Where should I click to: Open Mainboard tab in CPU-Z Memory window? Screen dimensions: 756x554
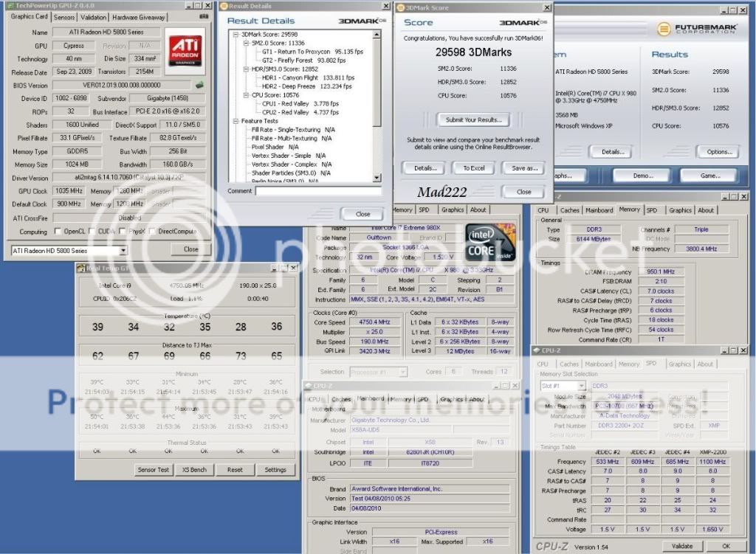click(x=599, y=210)
